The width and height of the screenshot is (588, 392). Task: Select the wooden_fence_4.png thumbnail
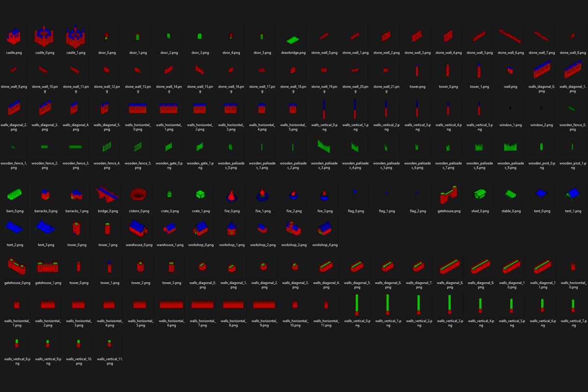coord(107,146)
